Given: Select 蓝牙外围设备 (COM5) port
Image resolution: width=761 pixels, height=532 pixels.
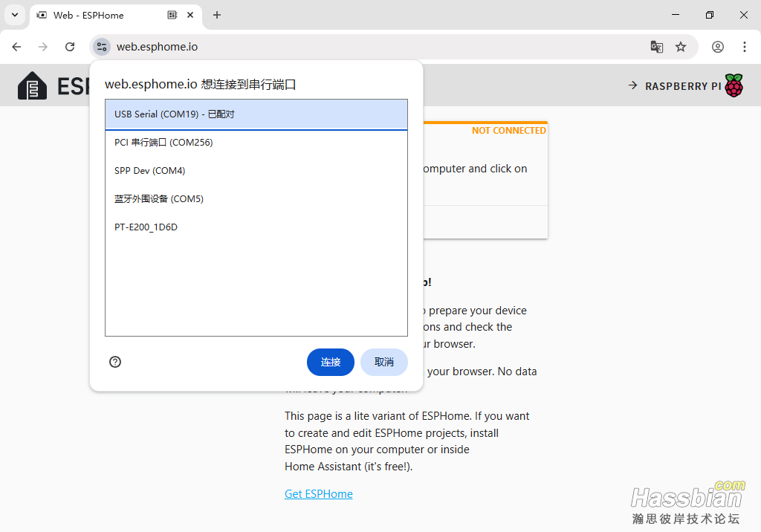Looking at the screenshot, I should 256,199.
